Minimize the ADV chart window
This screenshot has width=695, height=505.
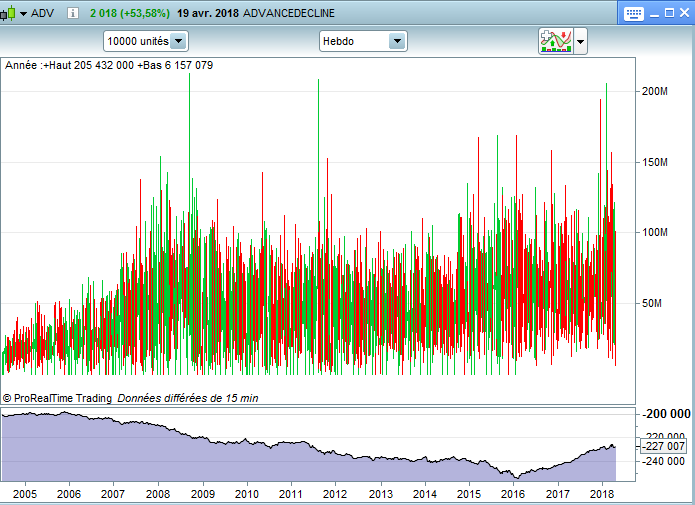pos(655,14)
